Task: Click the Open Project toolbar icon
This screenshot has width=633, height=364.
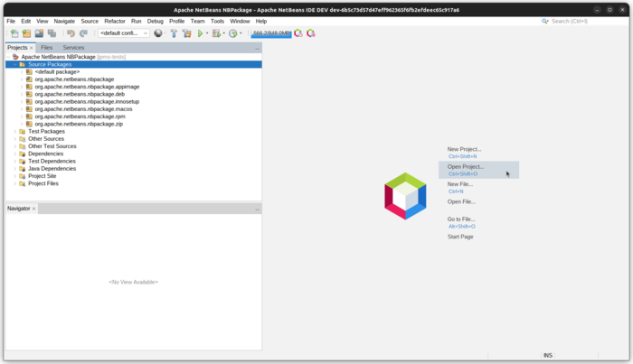Action: pos(39,33)
